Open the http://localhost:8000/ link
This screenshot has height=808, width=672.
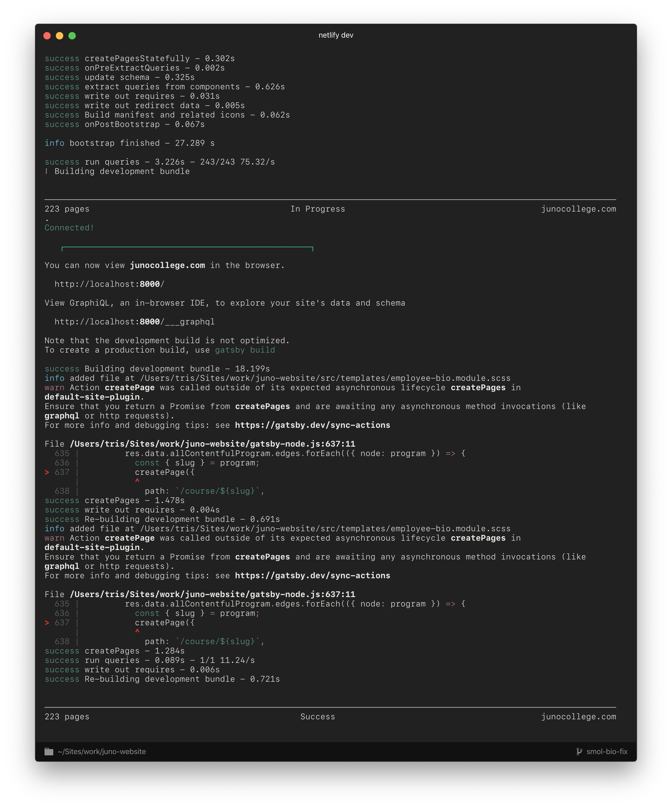(x=109, y=284)
